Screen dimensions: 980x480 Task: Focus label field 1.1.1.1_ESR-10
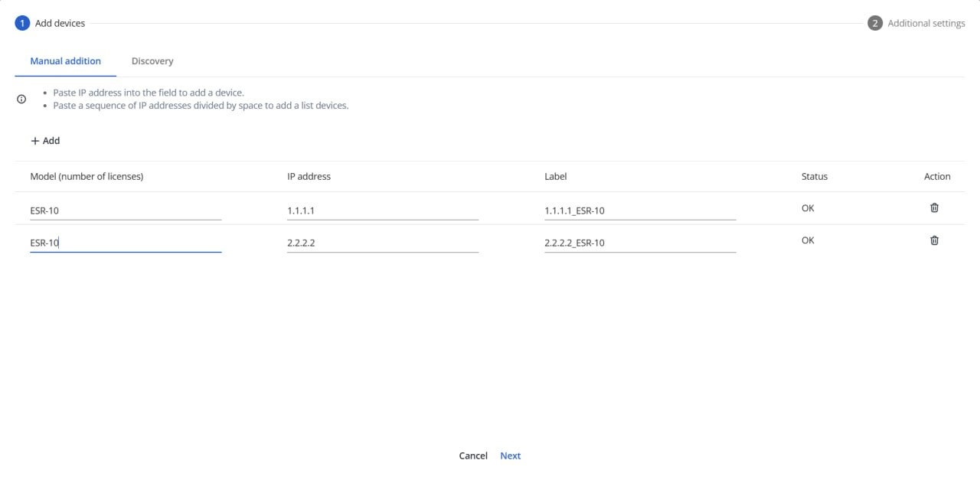pyautogui.click(x=640, y=211)
